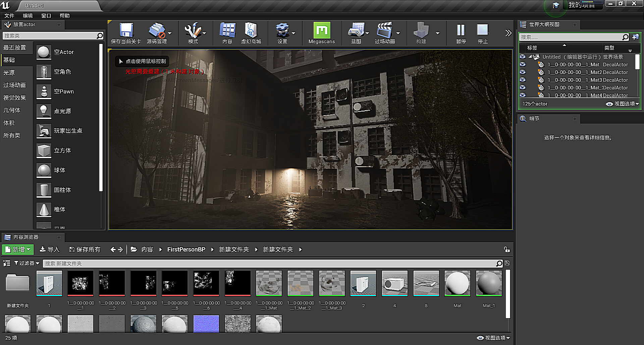Open the Add New (新增) dropdown
Viewport: 644px width, 345px height.
(18, 250)
